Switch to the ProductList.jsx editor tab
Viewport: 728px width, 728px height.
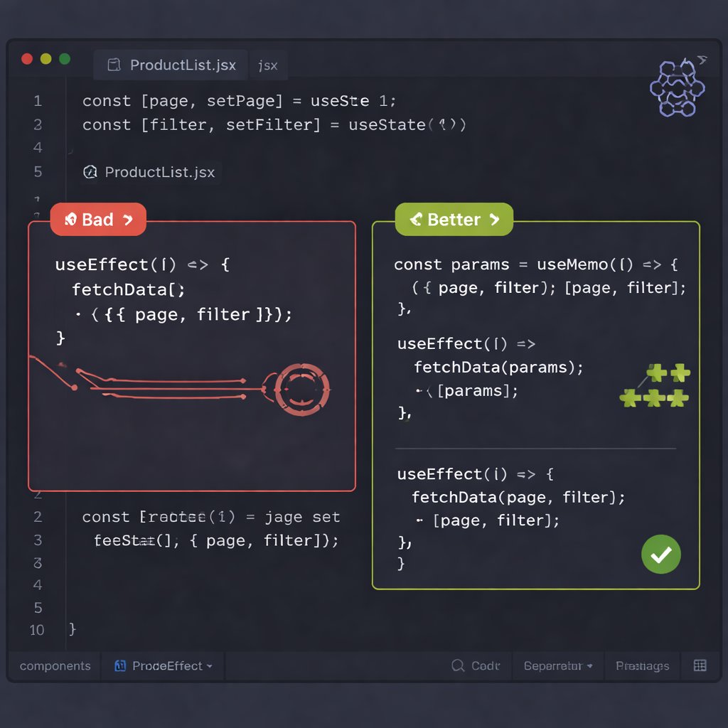click(171, 65)
